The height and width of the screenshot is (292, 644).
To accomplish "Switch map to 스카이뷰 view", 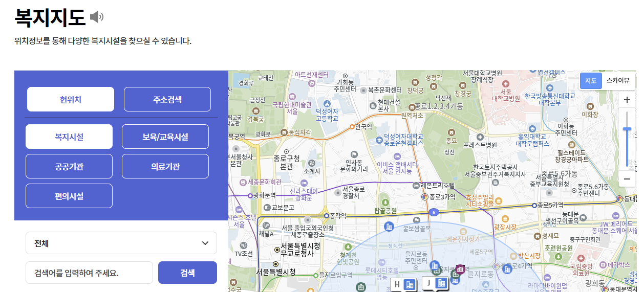I will coord(618,80).
